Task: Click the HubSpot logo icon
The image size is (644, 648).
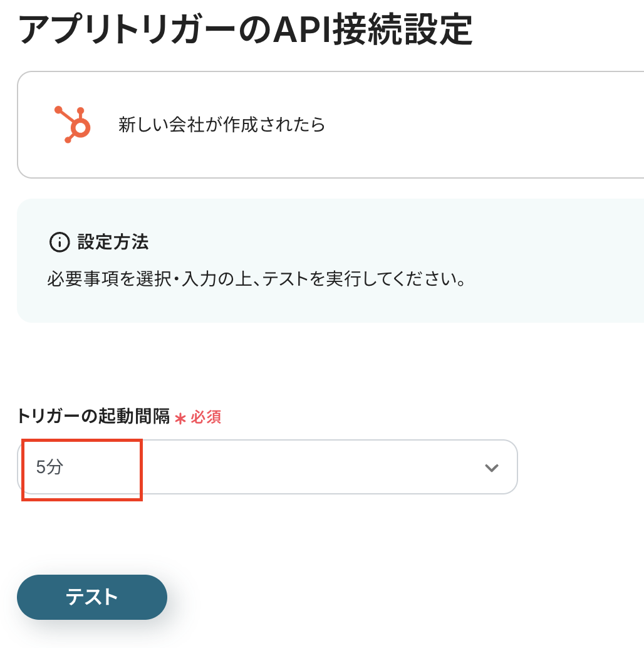Action: point(73,124)
